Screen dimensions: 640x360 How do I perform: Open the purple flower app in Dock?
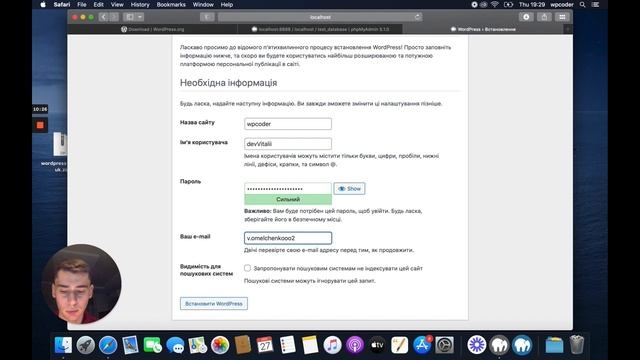point(477,345)
